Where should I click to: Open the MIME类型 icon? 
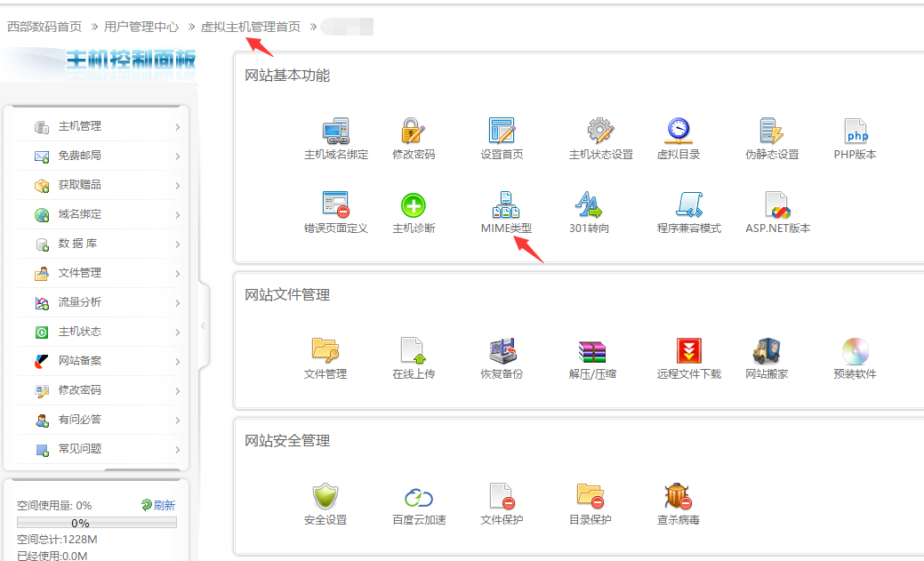[x=505, y=206]
